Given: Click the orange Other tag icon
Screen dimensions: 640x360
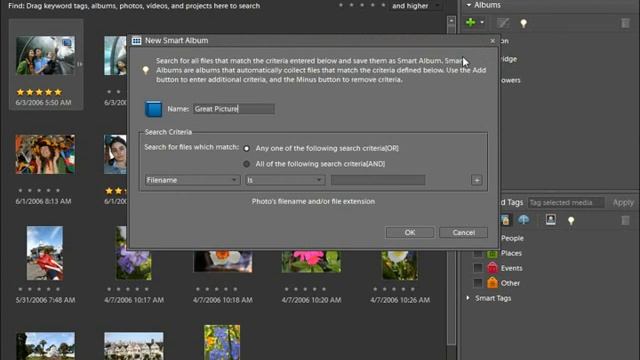Looking at the screenshot, I should point(493,282).
